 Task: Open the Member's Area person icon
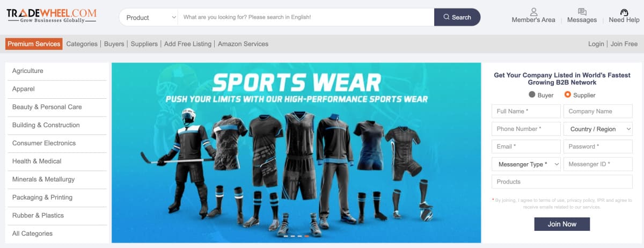(x=533, y=11)
